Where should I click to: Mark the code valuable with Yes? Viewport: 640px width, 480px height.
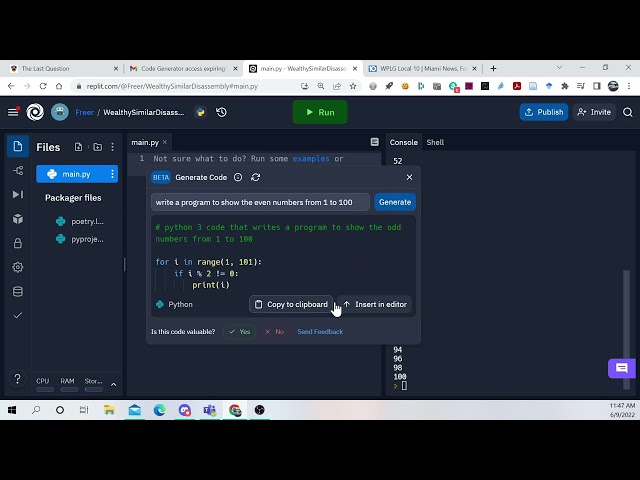(240, 331)
